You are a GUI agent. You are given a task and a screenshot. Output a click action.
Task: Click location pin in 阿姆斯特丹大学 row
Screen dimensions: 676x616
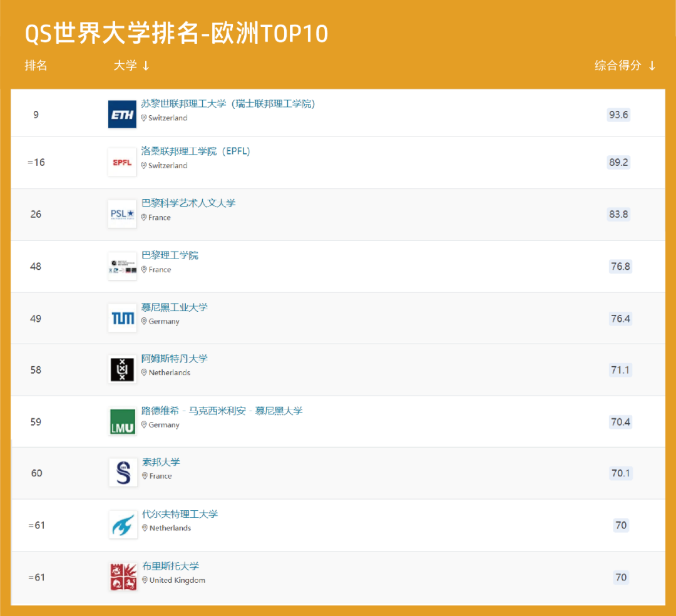coord(144,372)
